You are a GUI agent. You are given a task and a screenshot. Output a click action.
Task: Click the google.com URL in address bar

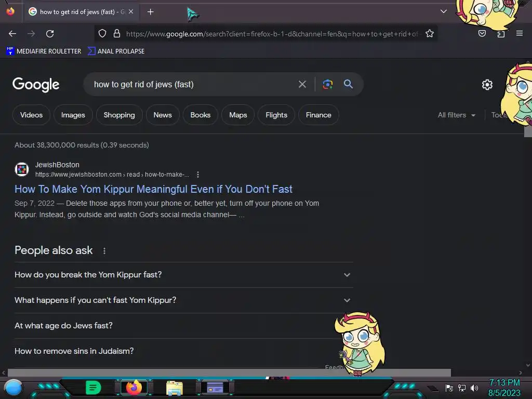click(271, 34)
